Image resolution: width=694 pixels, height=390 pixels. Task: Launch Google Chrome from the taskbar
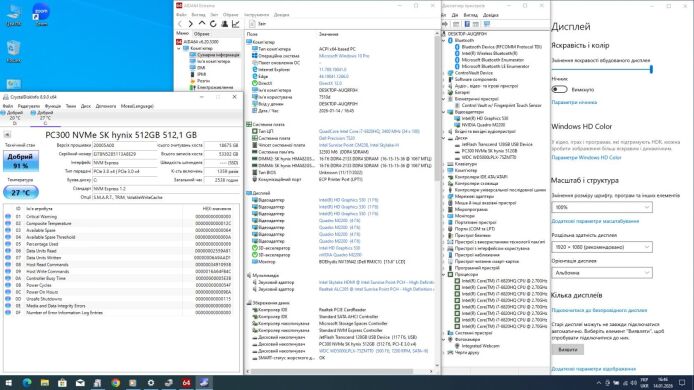(116, 382)
